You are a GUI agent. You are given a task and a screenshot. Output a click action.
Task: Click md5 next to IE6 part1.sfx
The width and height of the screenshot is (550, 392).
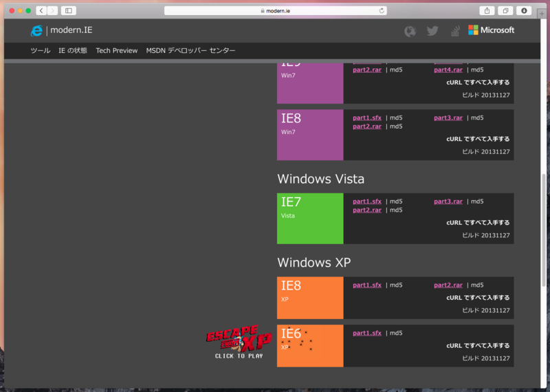(x=396, y=333)
